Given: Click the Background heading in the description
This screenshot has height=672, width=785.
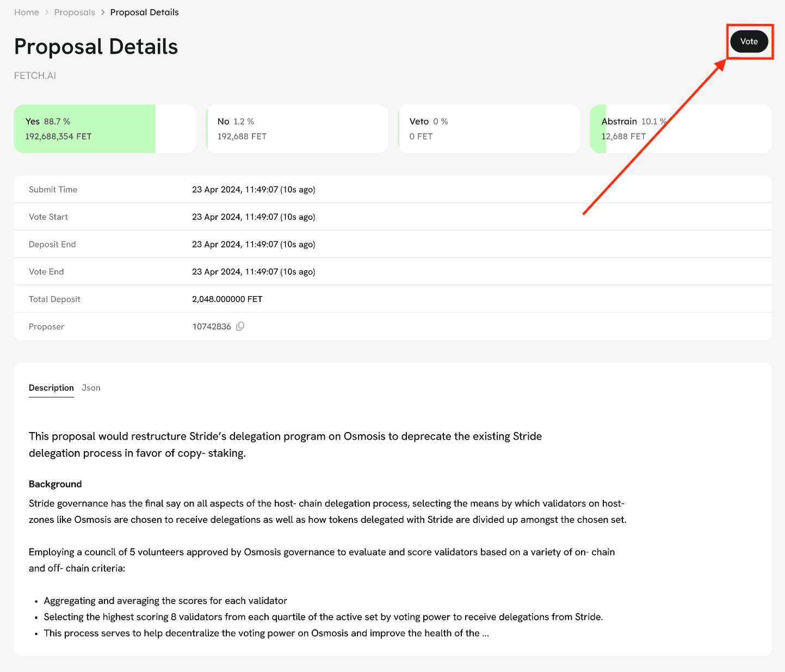Looking at the screenshot, I should (x=55, y=484).
